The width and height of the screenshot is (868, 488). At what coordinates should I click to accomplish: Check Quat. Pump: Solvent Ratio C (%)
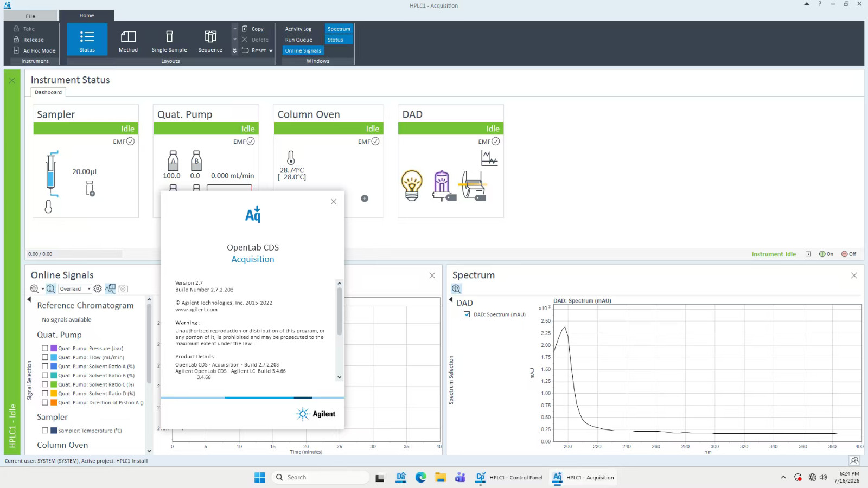click(45, 384)
